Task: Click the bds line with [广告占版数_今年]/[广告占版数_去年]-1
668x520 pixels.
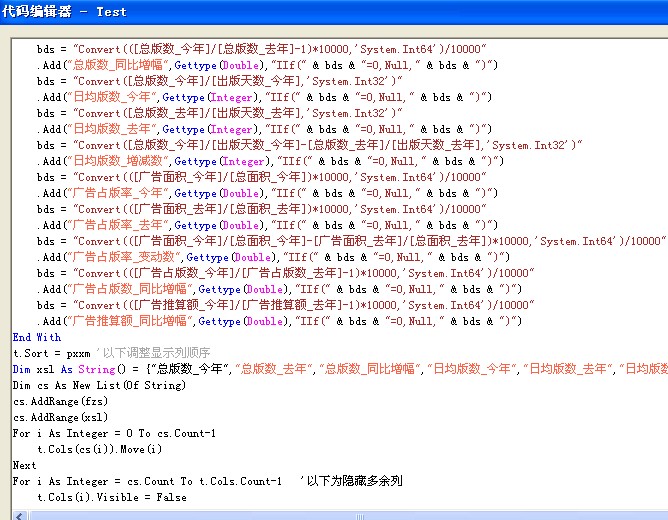Action: 285,273
